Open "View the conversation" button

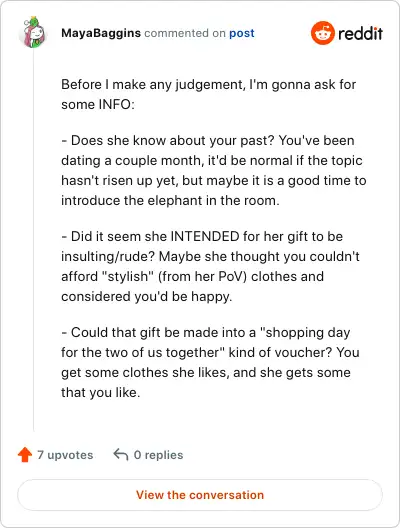(200, 495)
